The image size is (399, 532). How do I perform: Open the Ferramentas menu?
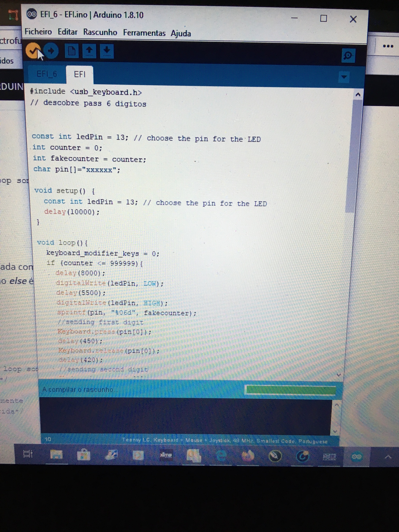coord(144,33)
